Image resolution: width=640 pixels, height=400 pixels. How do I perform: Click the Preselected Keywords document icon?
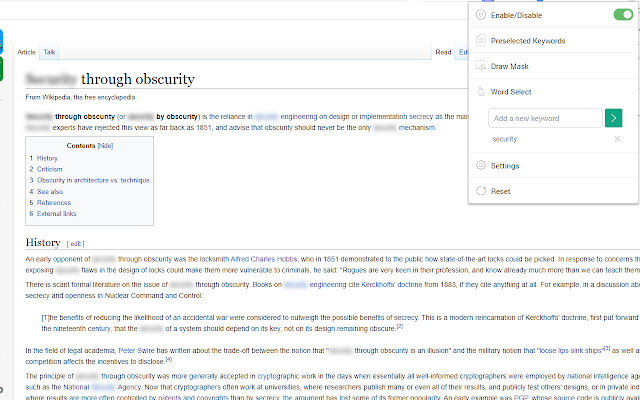[x=481, y=40]
